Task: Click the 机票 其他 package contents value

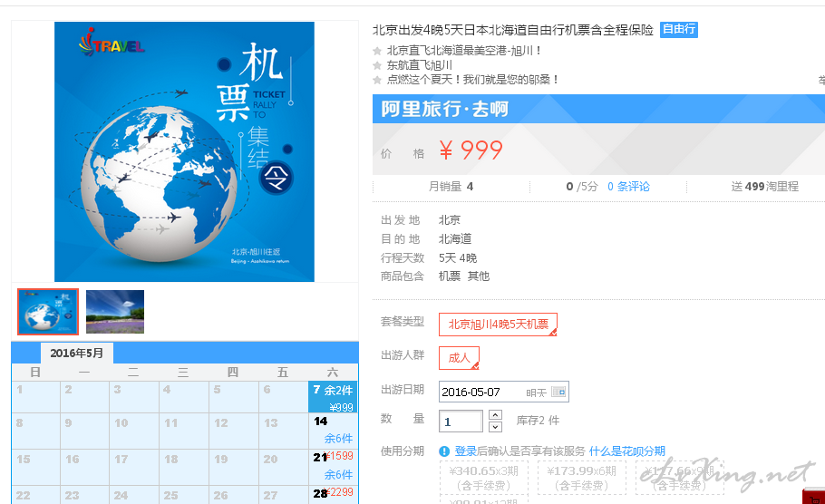Action: pos(464,276)
